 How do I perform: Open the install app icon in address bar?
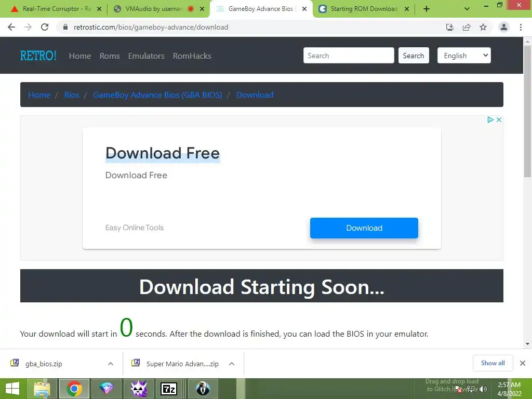[450, 27]
